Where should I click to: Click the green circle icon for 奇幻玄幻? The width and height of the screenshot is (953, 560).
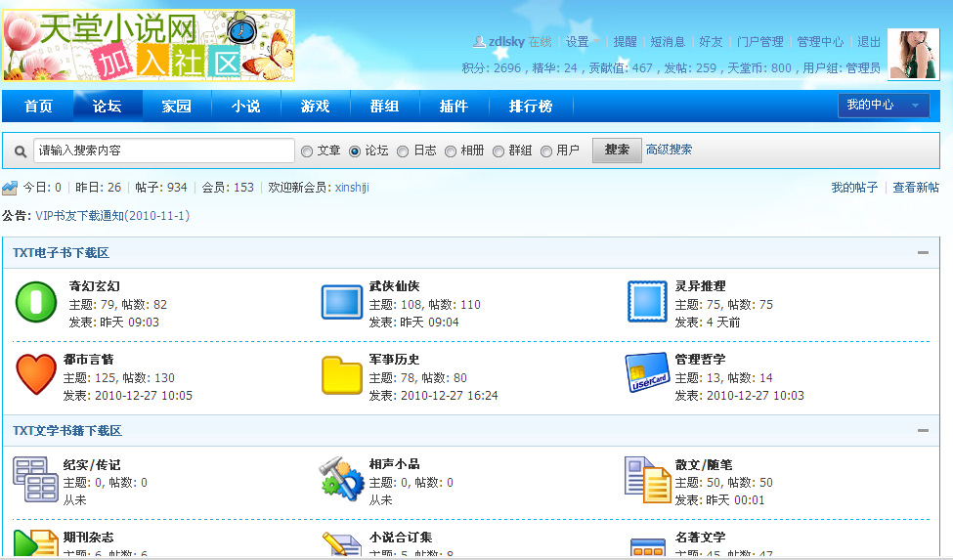coord(36,302)
